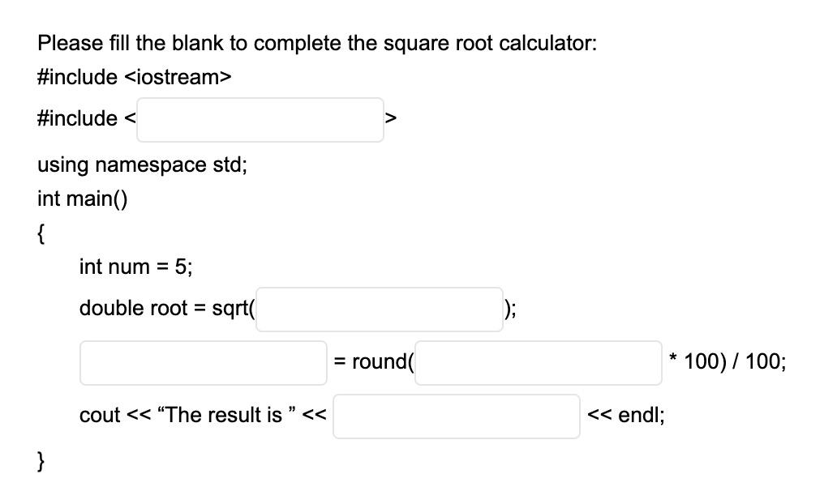Select the phrase square root calculator
837x504 pixels.
pyautogui.click(x=489, y=43)
